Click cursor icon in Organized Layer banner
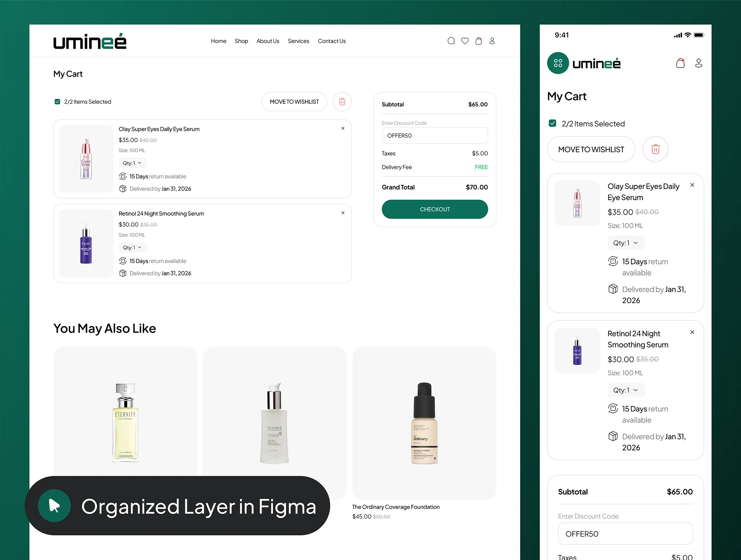The image size is (741, 560). tap(54, 506)
